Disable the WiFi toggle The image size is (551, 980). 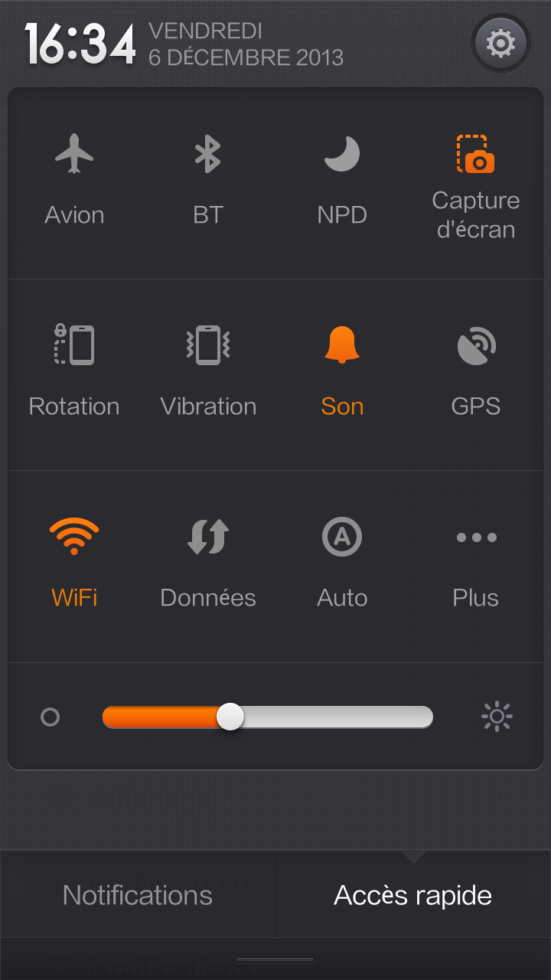pyautogui.click(x=74, y=537)
